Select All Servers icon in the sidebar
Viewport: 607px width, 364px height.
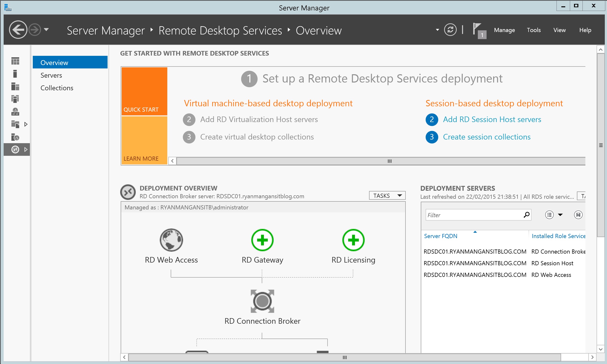[x=15, y=86]
